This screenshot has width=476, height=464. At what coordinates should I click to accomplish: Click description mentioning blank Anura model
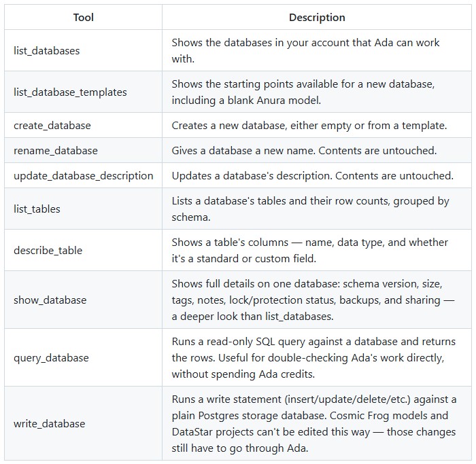[303, 92]
